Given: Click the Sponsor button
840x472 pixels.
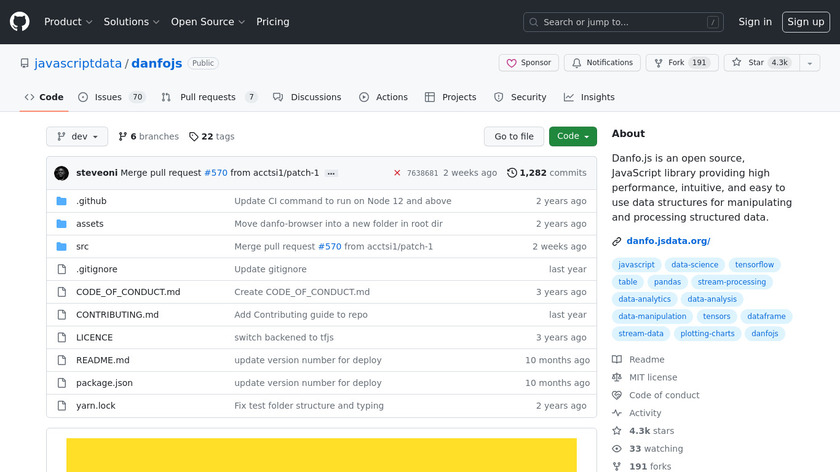Looking at the screenshot, I should pyautogui.click(x=529, y=63).
